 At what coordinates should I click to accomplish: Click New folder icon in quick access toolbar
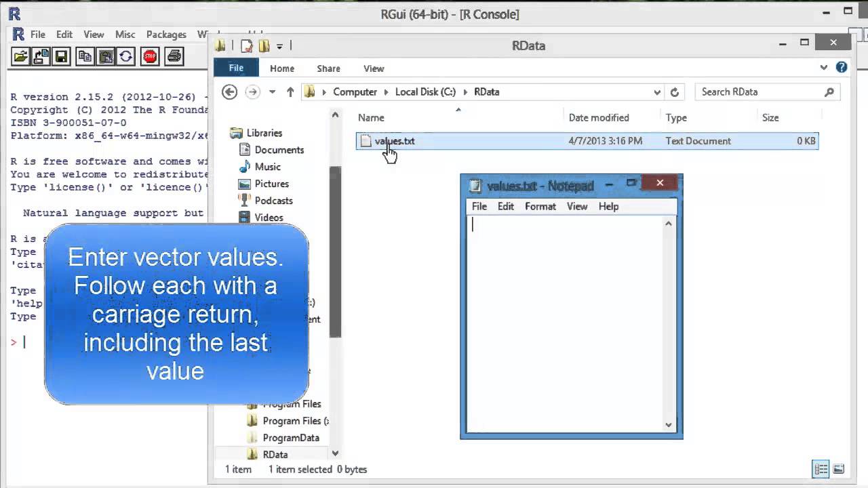[264, 46]
